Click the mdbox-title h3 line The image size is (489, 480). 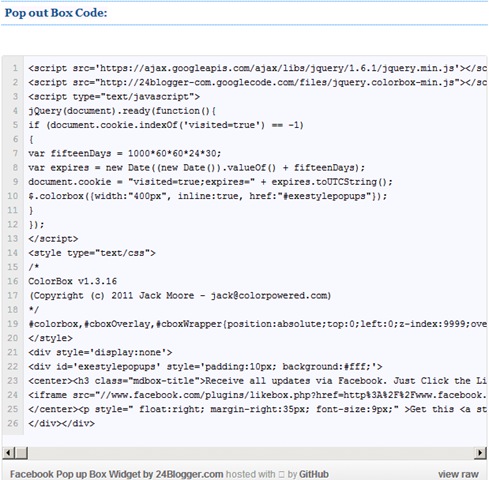(x=257, y=381)
